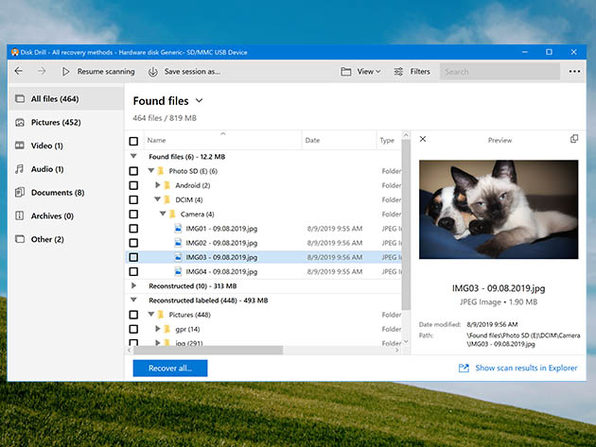The height and width of the screenshot is (447, 596).
Task: Check the IMG01 - 09.08.2019.jpg checkbox
Action: [133, 229]
